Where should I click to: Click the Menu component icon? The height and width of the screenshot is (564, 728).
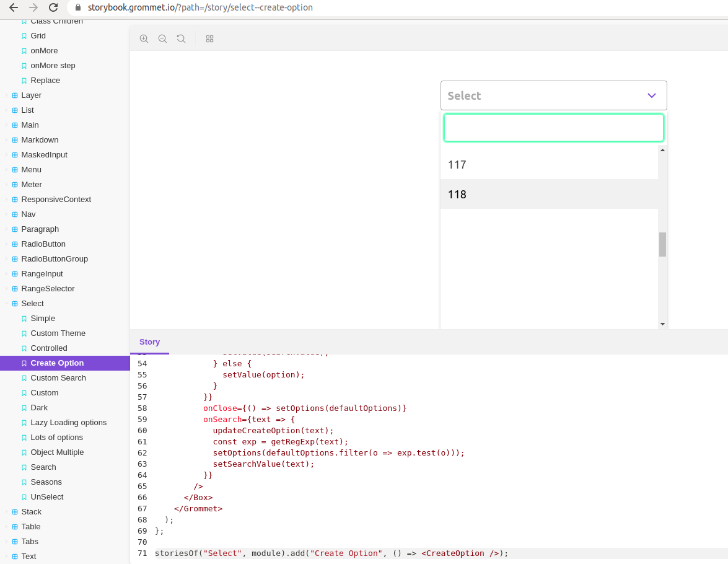coord(15,170)
